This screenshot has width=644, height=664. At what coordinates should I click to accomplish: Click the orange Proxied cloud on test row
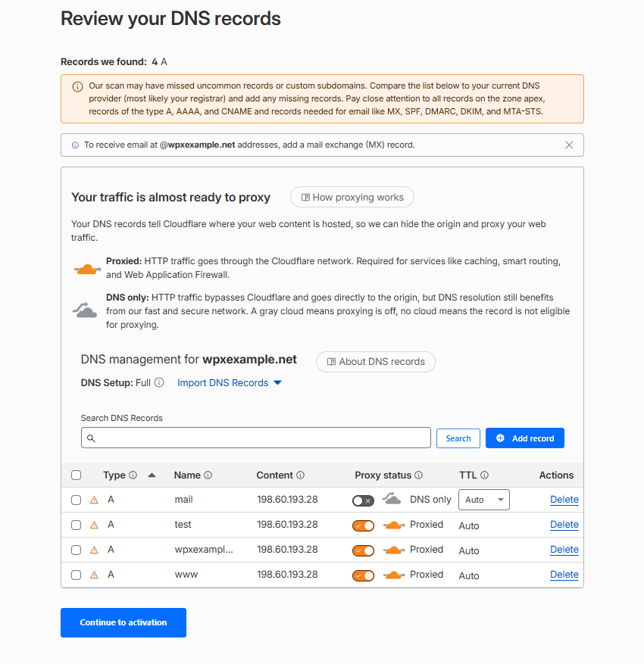point(394,525)
